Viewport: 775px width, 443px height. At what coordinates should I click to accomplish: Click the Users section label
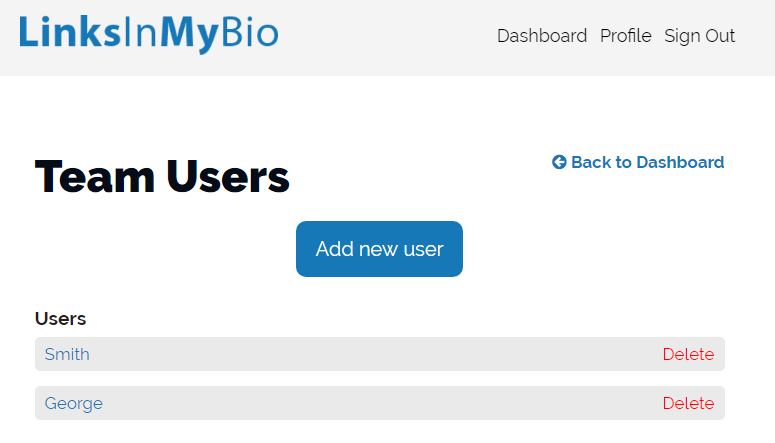[60, 319]
